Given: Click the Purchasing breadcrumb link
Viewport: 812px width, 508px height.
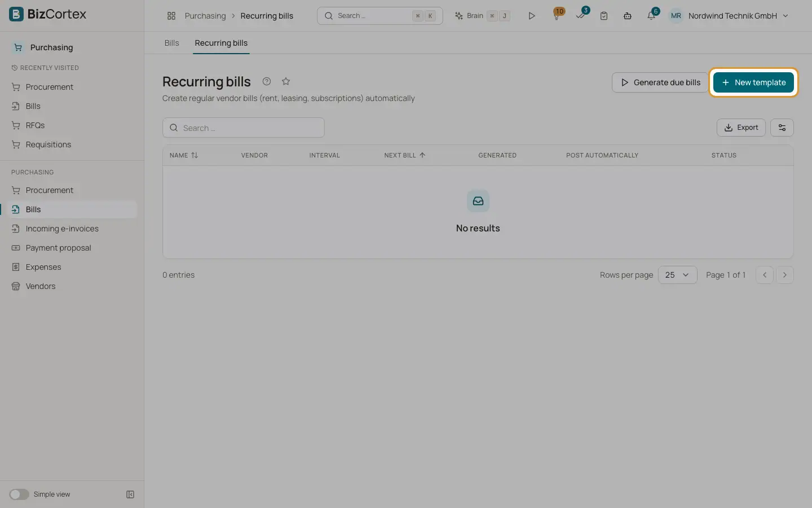Looking at the screenshot, I should click(x=205, y=16).
